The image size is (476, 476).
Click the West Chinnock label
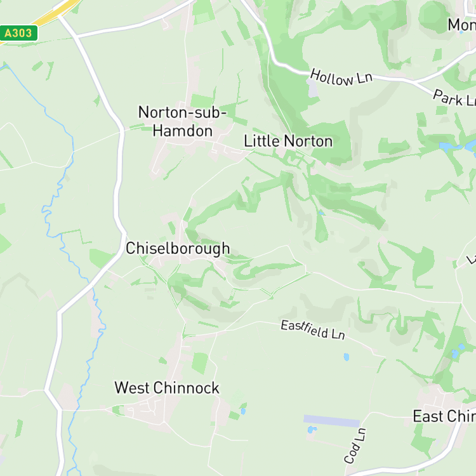pyautogui.click(x=167, y=388)
